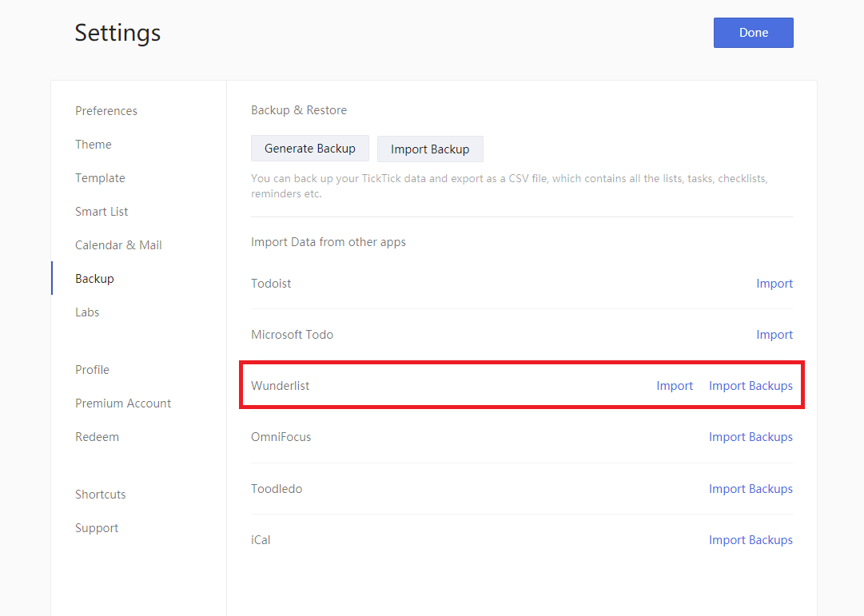
Task: Import Backups from Toodledo
Action: [x=751, y=489]
